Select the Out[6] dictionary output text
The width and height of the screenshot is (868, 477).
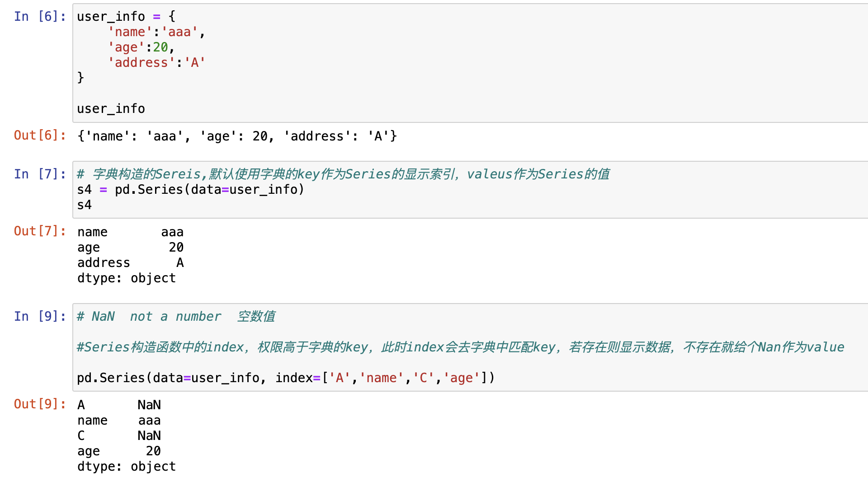point(237,136)
